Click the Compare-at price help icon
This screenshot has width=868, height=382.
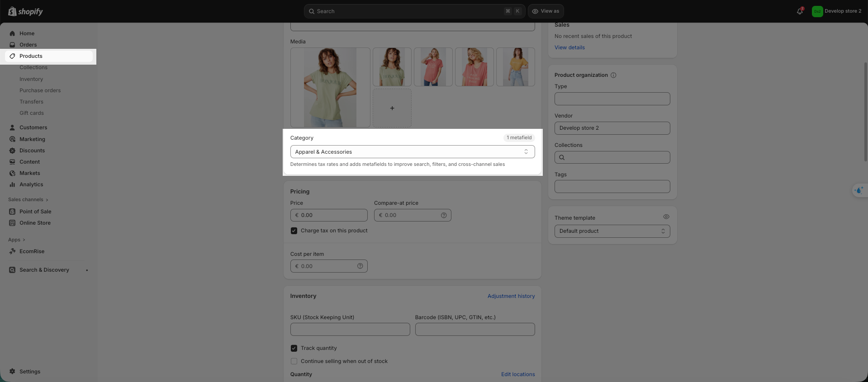pos(443,215)
